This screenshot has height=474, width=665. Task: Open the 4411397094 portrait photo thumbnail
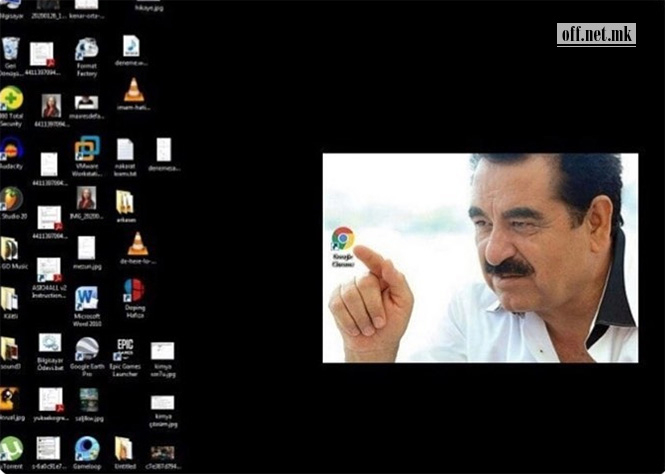(51, 106)
